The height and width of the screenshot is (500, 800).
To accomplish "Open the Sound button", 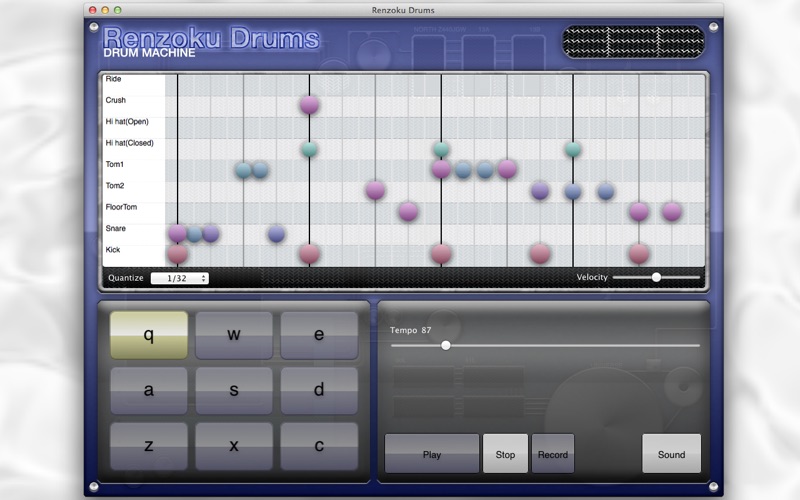I will (671, 454).
